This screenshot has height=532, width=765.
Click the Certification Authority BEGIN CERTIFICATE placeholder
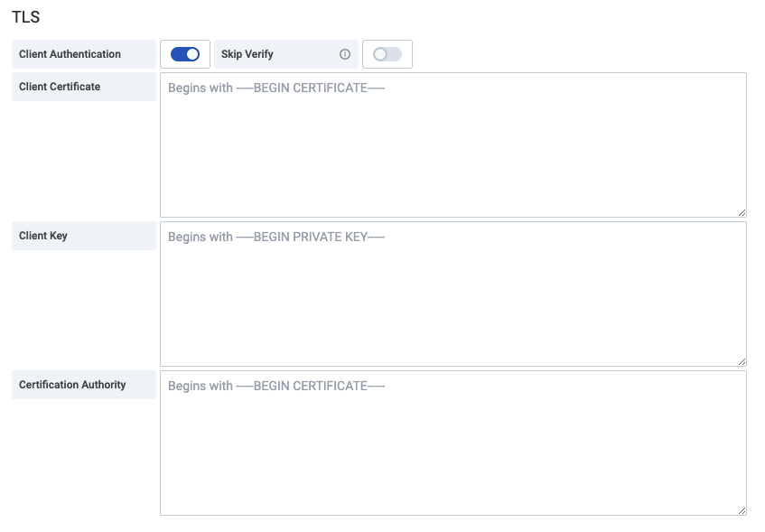pyautogui.click(x=276, y=386)
